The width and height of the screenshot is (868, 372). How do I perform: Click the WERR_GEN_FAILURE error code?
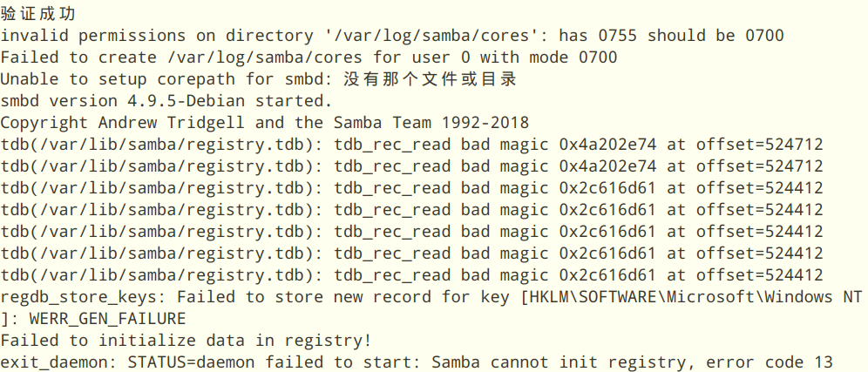point(107,319)
